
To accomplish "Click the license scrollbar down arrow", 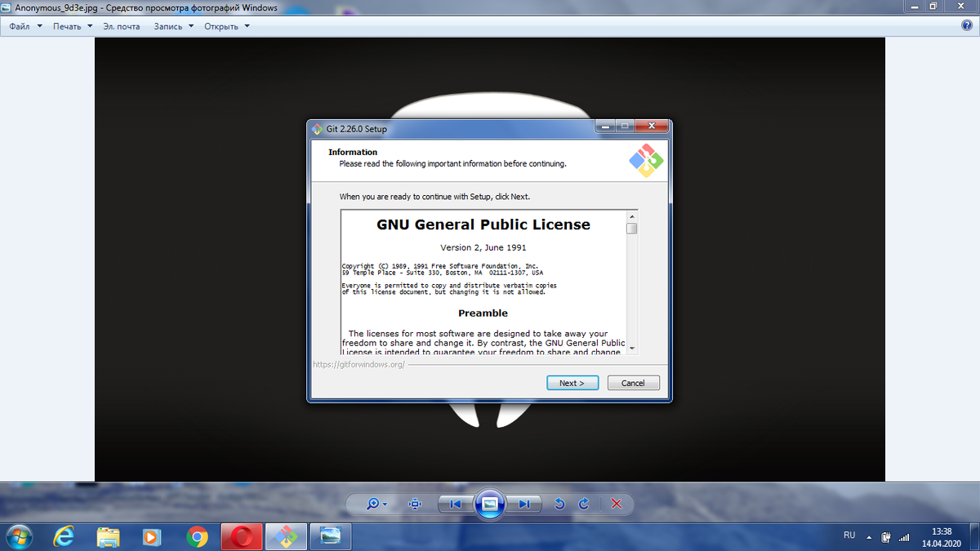I will 631,348.
